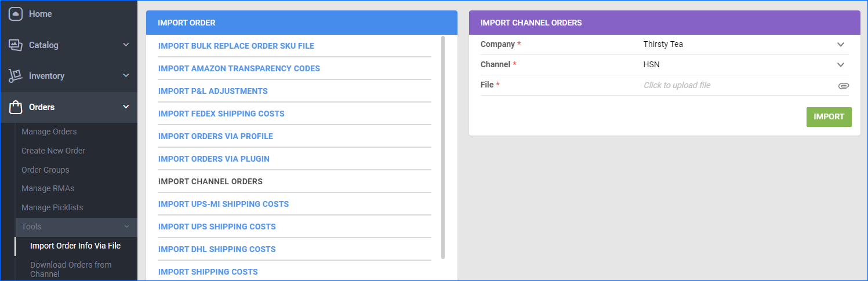Expand the Catalog menu chevron
The width and height of the screenshot is (868, 281).
click(x=126, y=45)
